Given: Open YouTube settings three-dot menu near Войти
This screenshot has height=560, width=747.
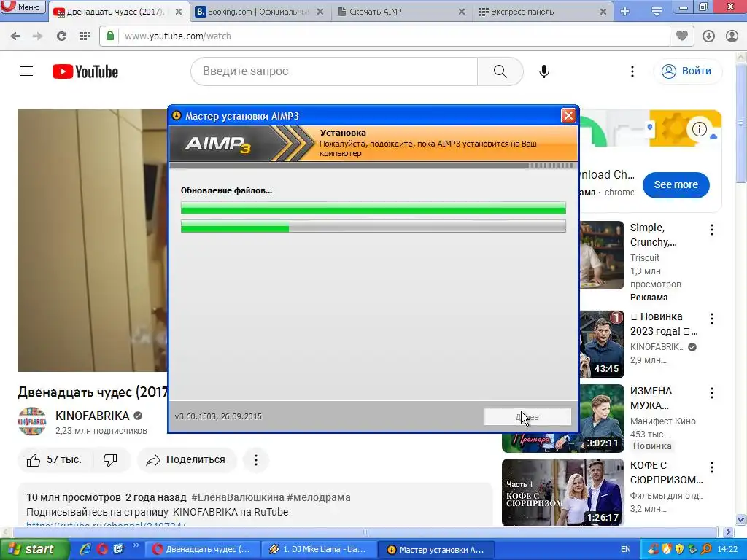Looking at the screenshot, I should coord(632,71).
